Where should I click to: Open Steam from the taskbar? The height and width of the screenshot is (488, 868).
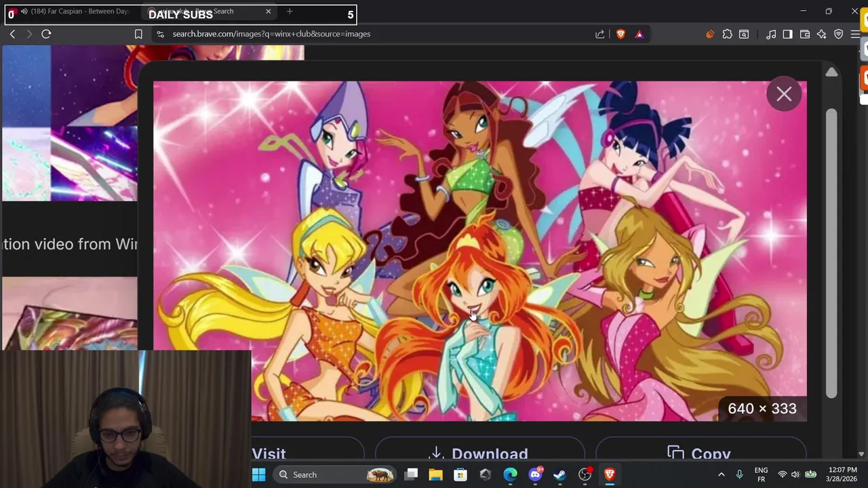(559, 474)
